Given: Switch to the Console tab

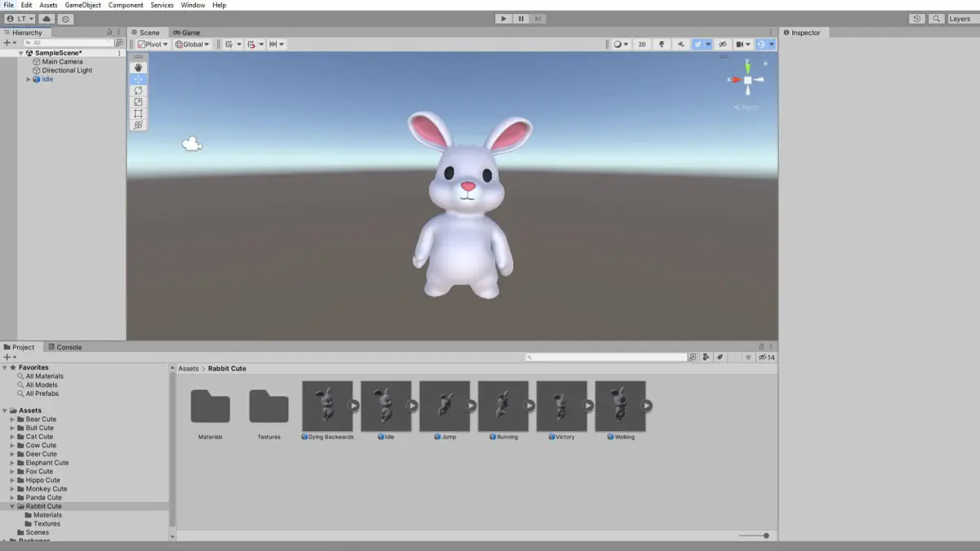Looking at the screenshot, I should click(65, 347).
